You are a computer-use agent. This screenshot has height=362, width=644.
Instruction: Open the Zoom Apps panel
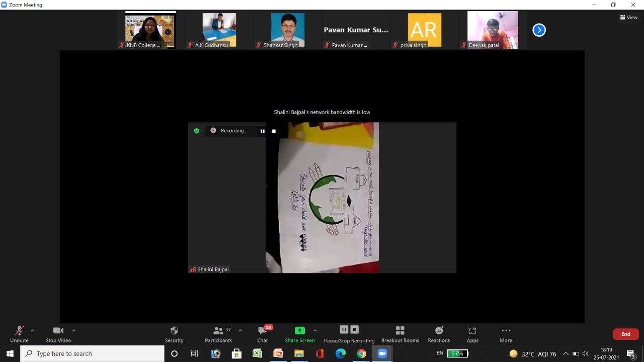pos(472,334)
